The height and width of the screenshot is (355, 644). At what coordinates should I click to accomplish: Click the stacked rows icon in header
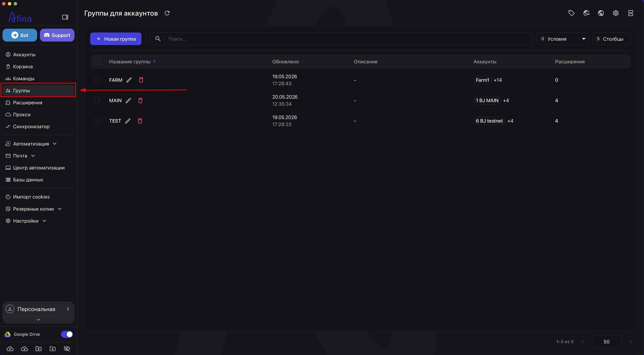[631, 13]
